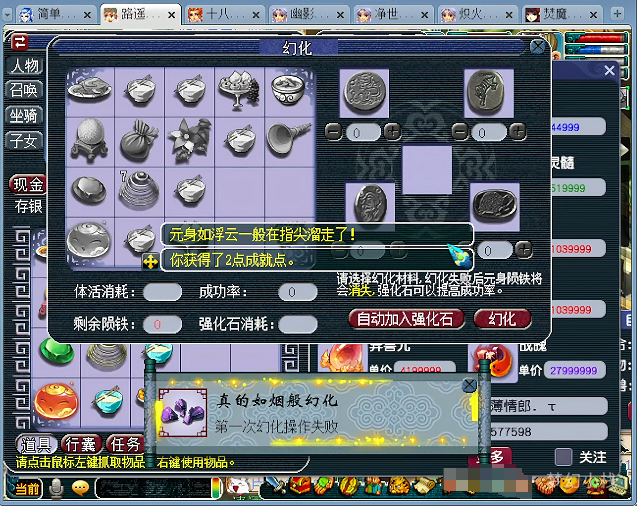
Task: Click the treasure chest toolbar icon
Action: [301, 485]
